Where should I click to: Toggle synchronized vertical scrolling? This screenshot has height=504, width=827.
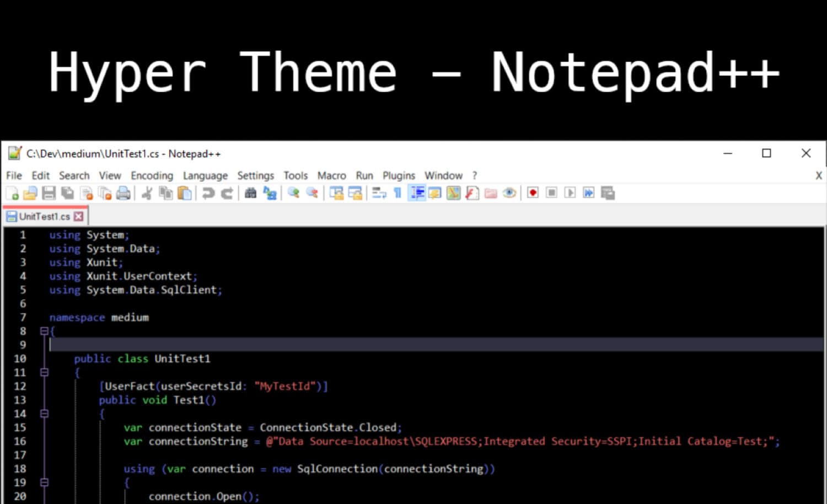tap(336, 193)
